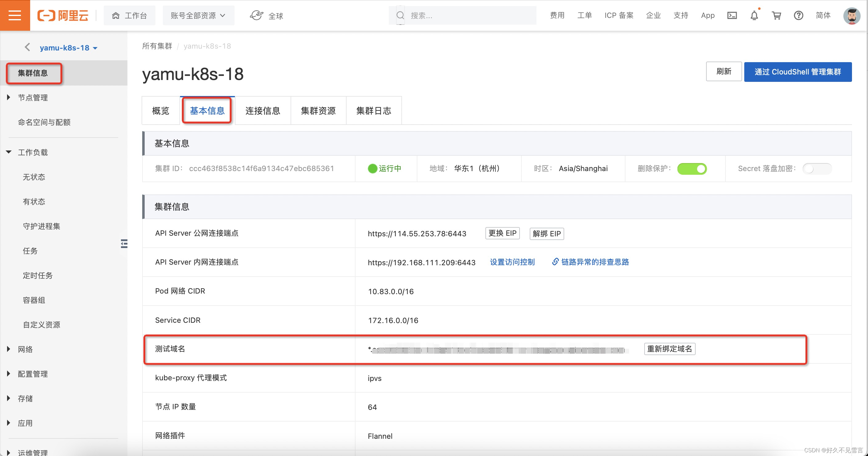Open the account resources dropdown

198,15
